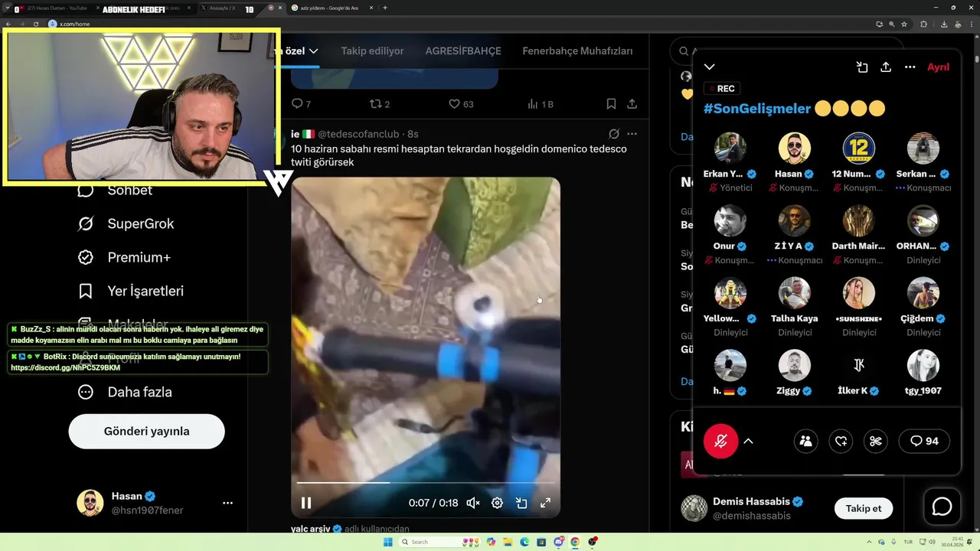This screenshot has width=980, height=551.
Task: Open SuperGrok from the sidebar
Action: (126, 223)
